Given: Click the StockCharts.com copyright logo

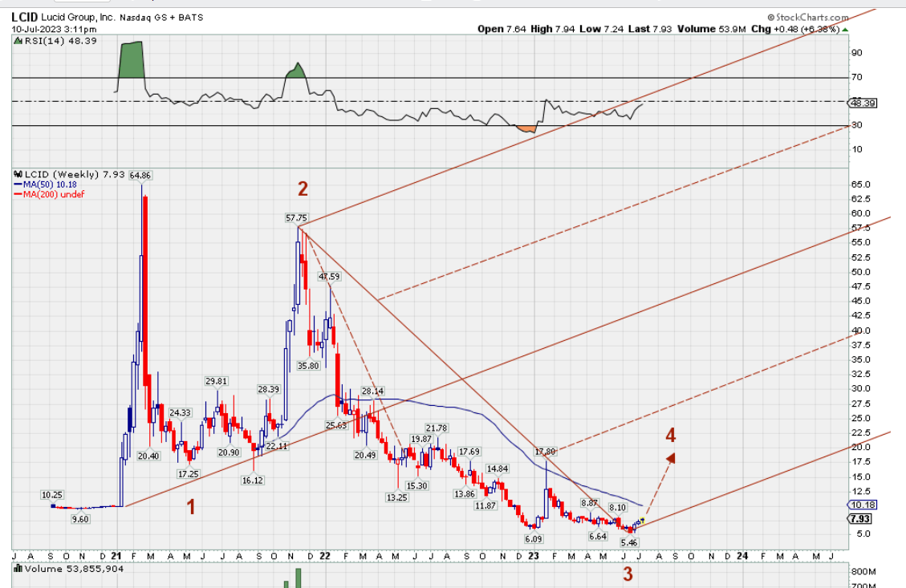Looking at the screenshot, I should 807,17.
